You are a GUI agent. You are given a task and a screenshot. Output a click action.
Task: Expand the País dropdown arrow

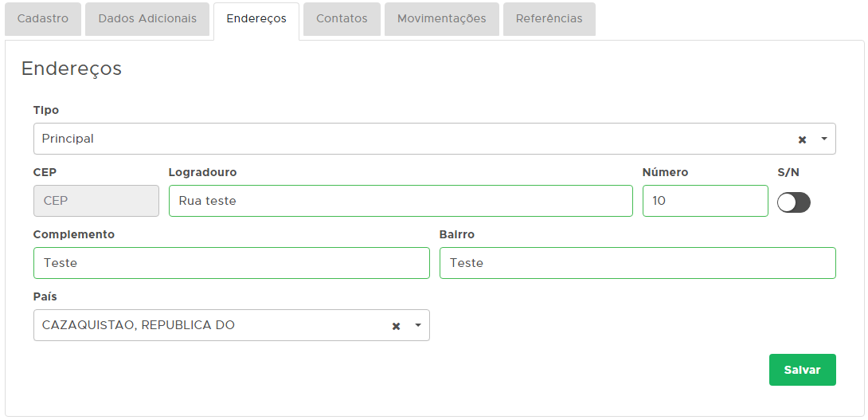click(417, 325)
